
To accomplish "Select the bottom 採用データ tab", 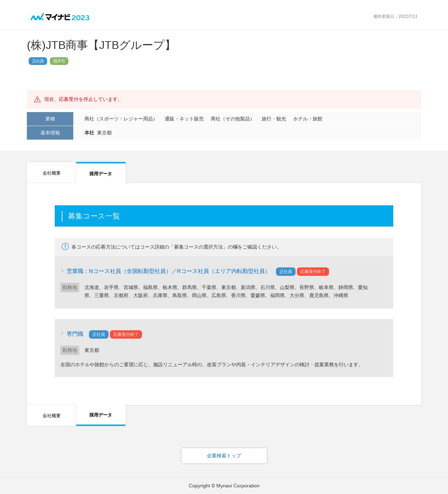I will pyautogui.click(x=100, y=415).
